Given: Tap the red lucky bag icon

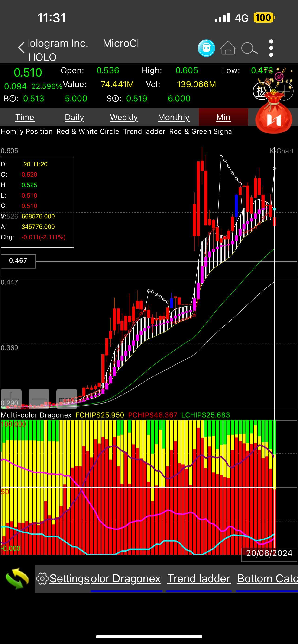Looking at the screenshot, I should click(273, 113).
